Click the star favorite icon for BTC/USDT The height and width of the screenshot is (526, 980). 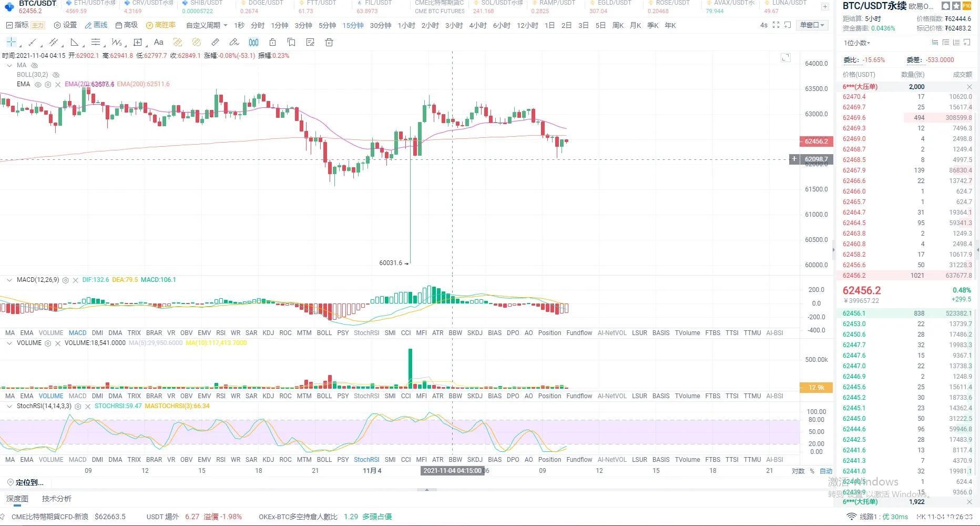coord(956,6)
